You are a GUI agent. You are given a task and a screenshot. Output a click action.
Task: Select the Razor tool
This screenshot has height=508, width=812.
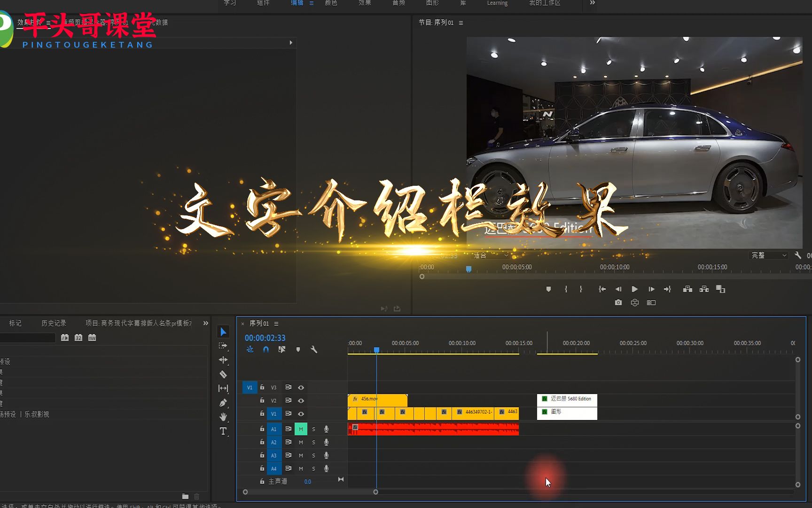click(223, 374)
